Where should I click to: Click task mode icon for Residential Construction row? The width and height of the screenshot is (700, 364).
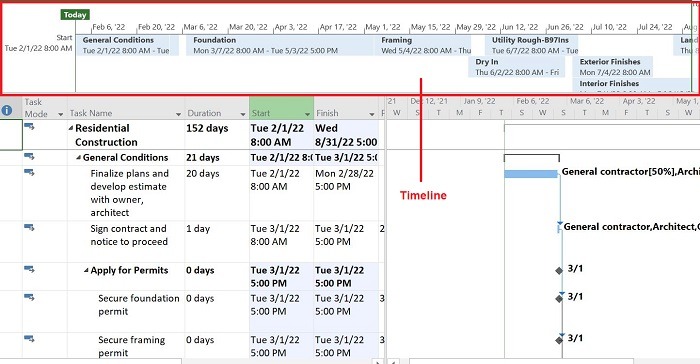tap(29, 127)
